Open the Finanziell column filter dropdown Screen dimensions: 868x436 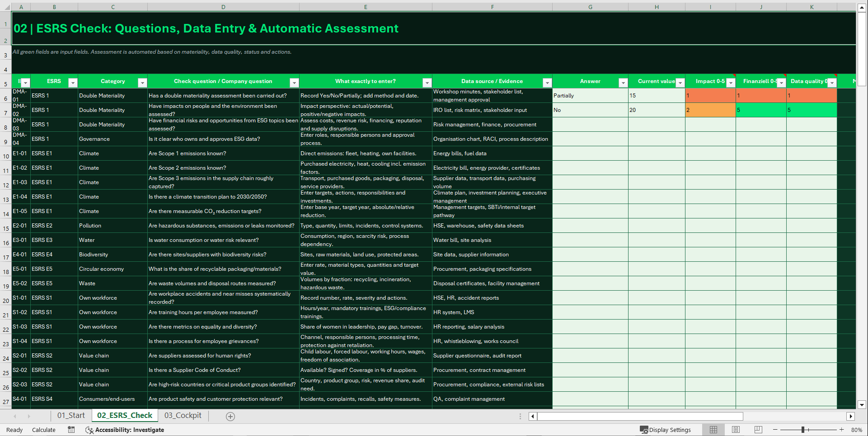click(781, 83)
